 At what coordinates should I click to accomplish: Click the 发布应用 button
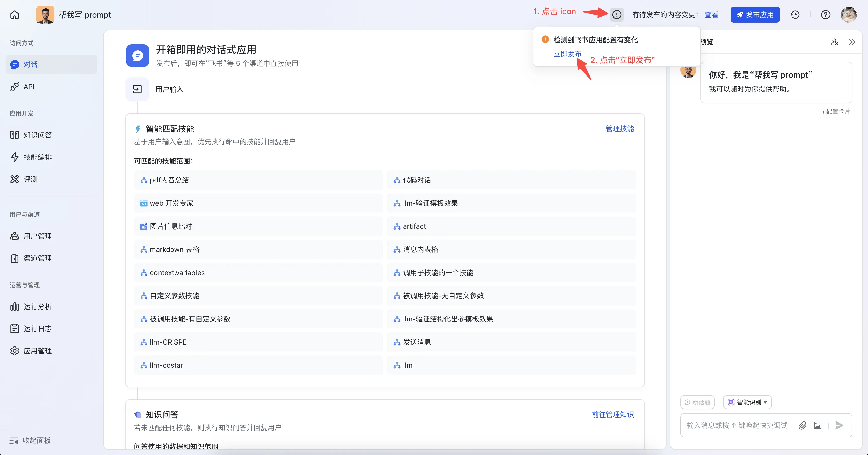coord(755,15)
